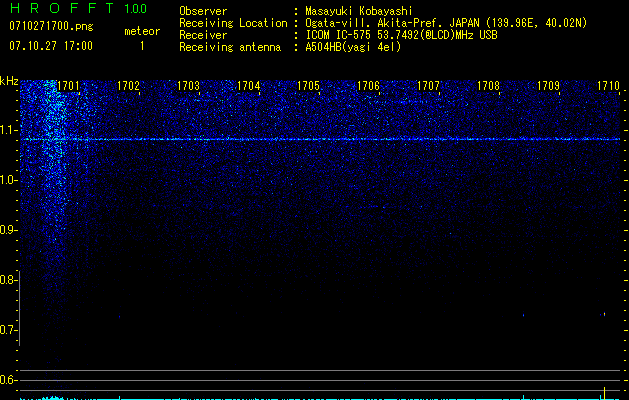
Task: Select the version number 1.0.0
Action: [x=136, y=8]
